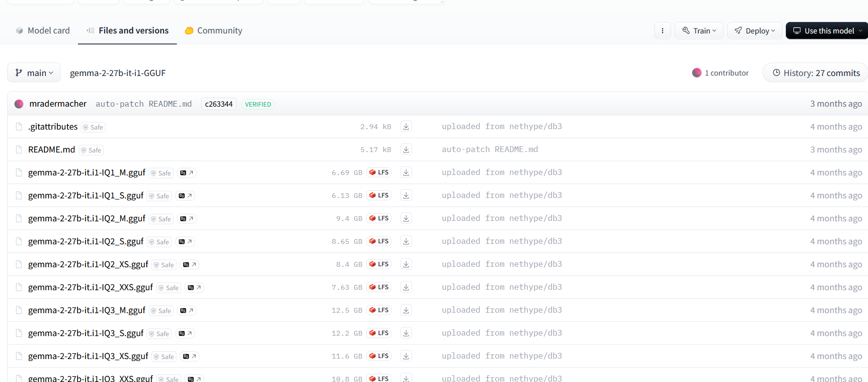View History: 27 commits
The width and height of the screenshot is (868, 382).
pyautogui.click(x=816, y=73)
